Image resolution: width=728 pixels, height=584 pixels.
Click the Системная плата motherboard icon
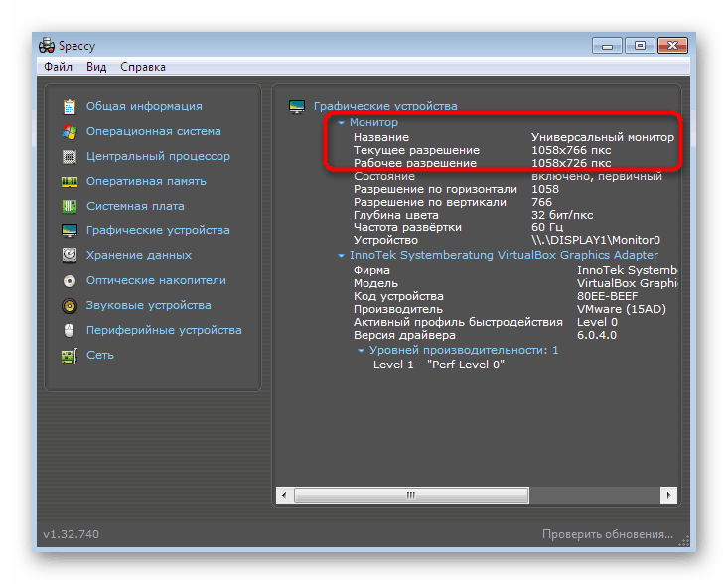(x=70, y=207)
